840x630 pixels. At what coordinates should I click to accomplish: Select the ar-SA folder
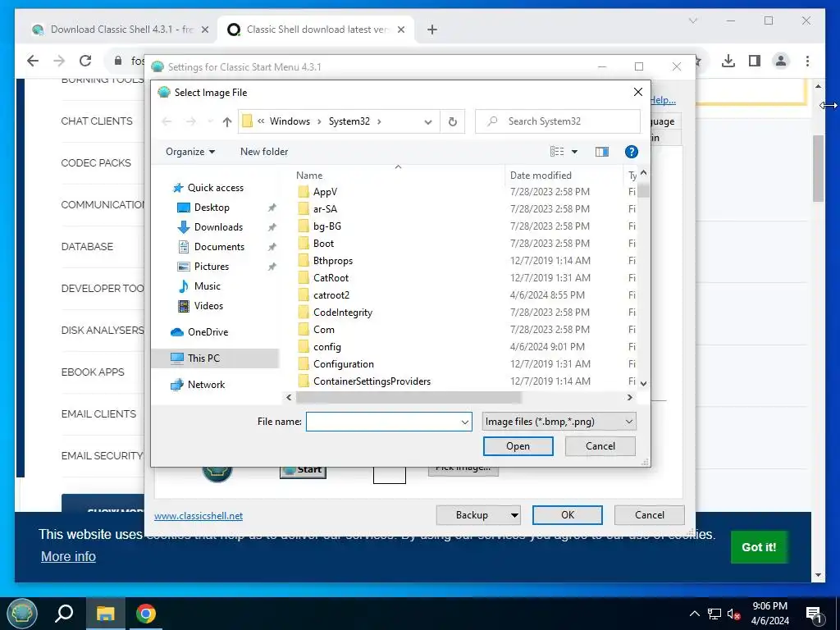[x=325, y=209]
